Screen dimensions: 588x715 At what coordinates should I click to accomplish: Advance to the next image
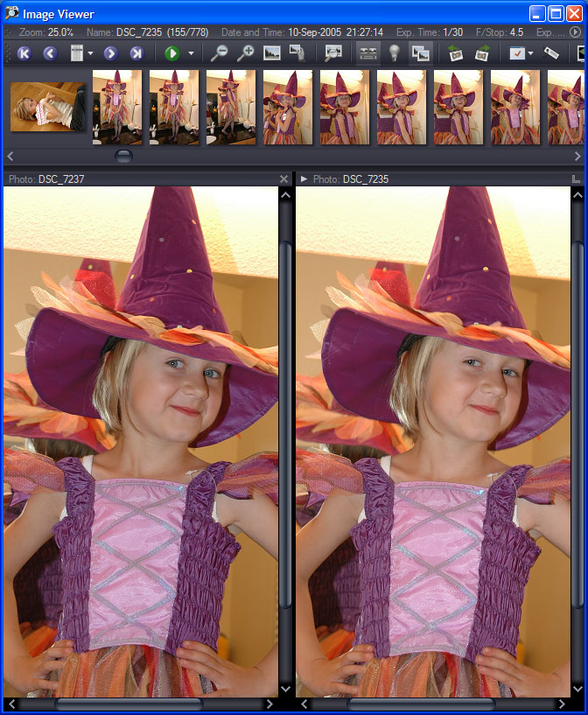(x=110, y=53)
